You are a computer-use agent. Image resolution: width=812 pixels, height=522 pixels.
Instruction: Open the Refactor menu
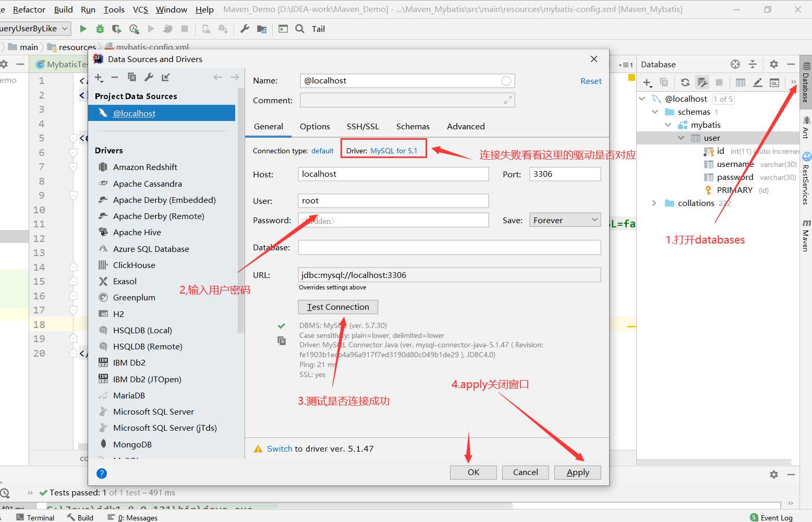tap(29, 9)
